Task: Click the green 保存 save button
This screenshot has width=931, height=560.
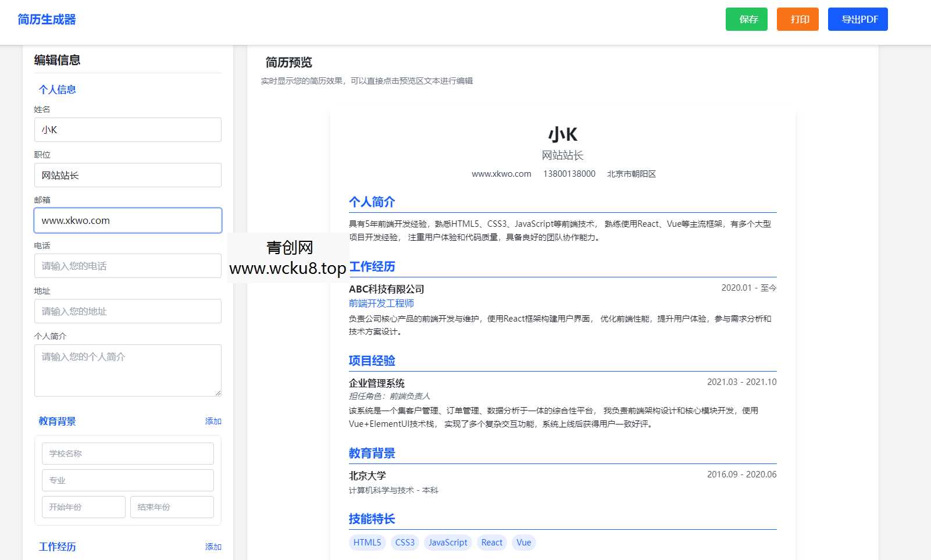Action: coord(747,19)
